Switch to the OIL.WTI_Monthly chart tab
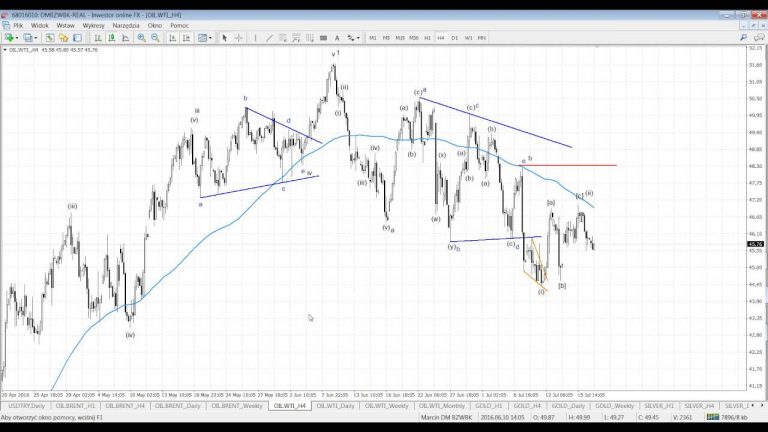 442,406
